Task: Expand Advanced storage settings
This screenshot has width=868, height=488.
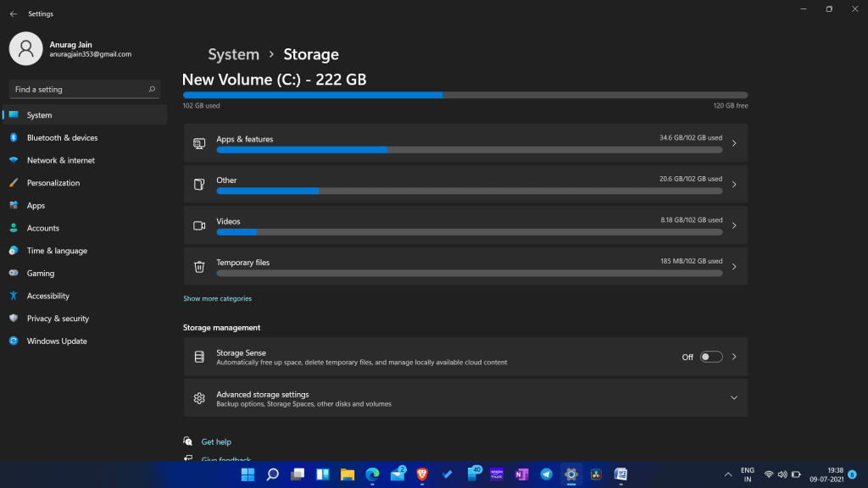Action: [734, 396]
